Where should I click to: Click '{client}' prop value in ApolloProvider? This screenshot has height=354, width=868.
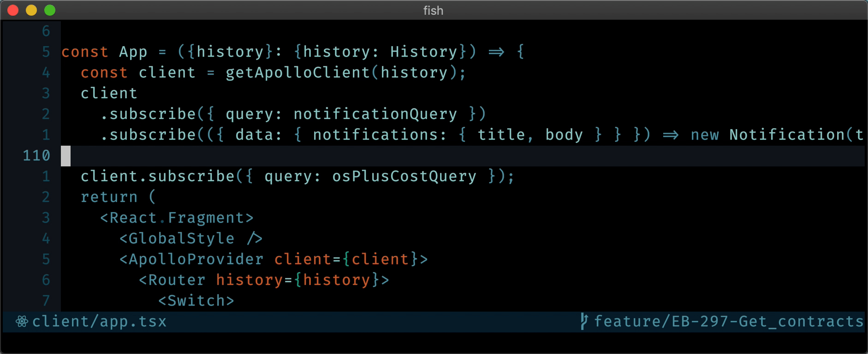[380, 259]
